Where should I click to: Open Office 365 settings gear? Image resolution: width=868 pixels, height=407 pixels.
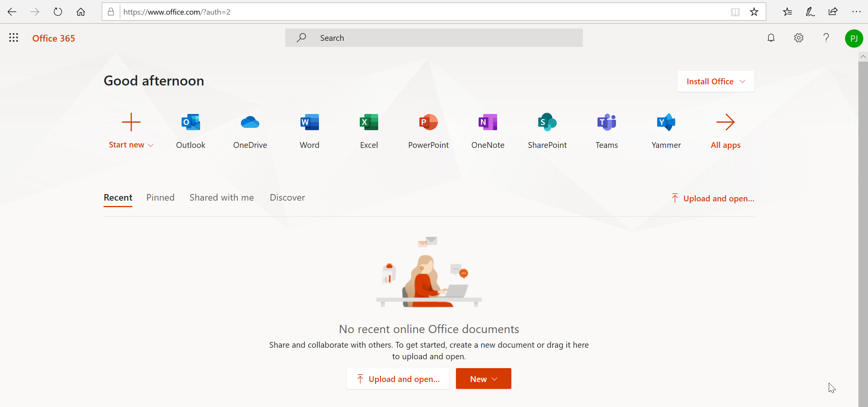click(x=799, y=37)
